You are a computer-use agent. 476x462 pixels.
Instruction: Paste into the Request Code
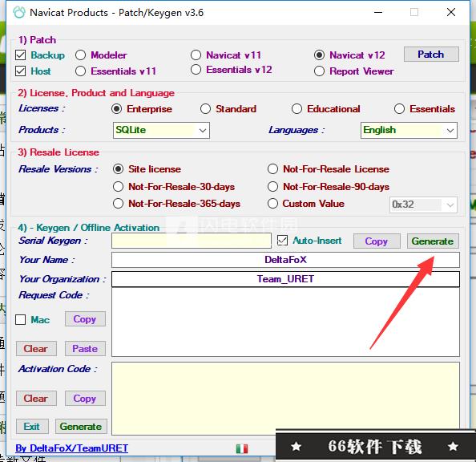85,348
